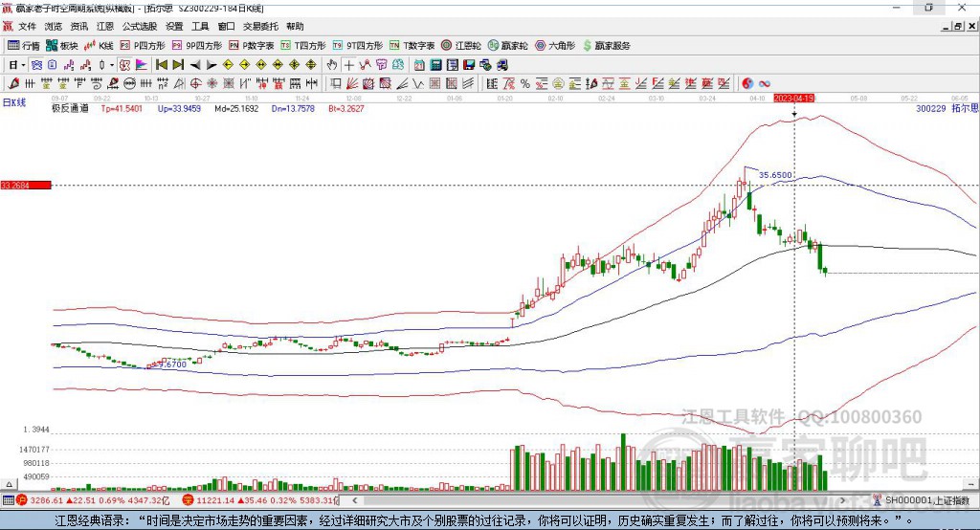980x530 pixels.
Task: Expand the candlestick style dropdown arrow
Action: [x=111, y=65]
